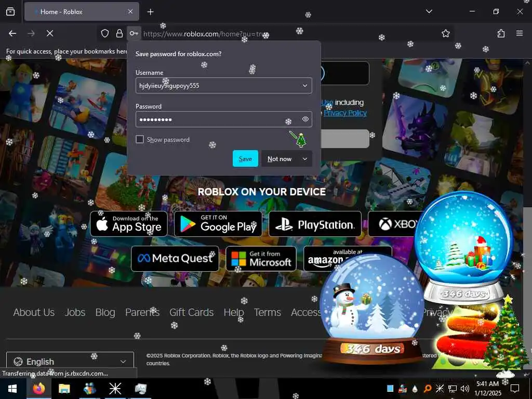Open the About Us footer link

pos(34,312)
